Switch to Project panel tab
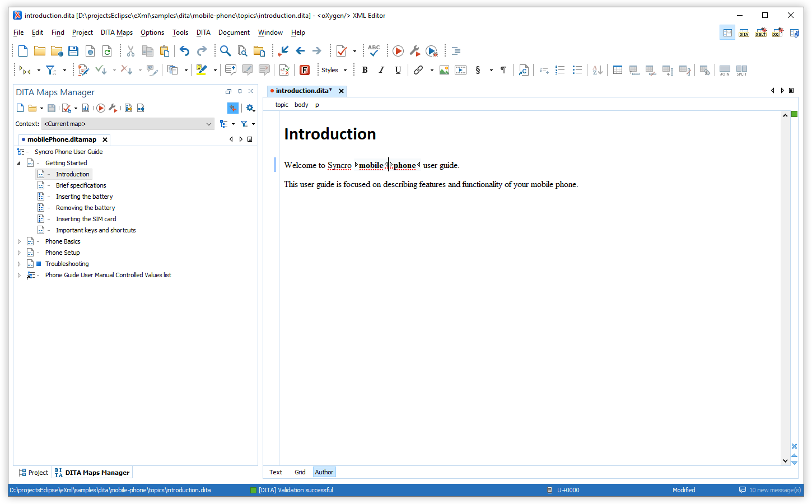812x504 pixels. (34, 473)
